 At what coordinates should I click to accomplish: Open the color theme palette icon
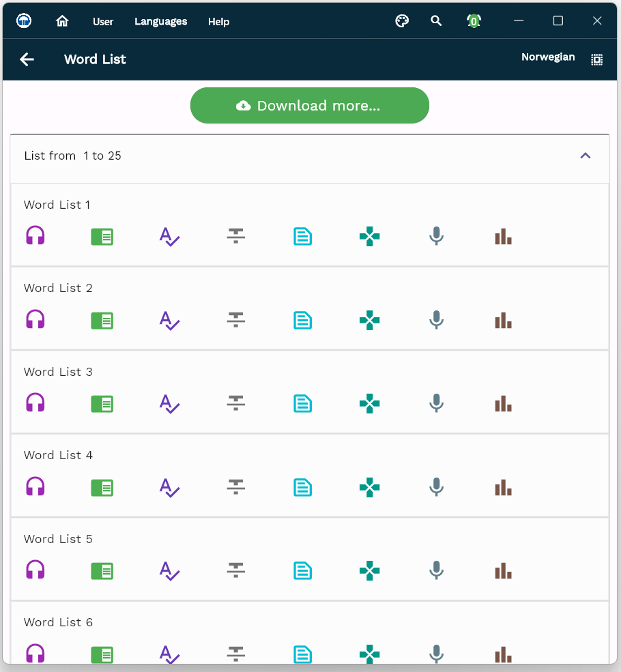click(402, 21)
